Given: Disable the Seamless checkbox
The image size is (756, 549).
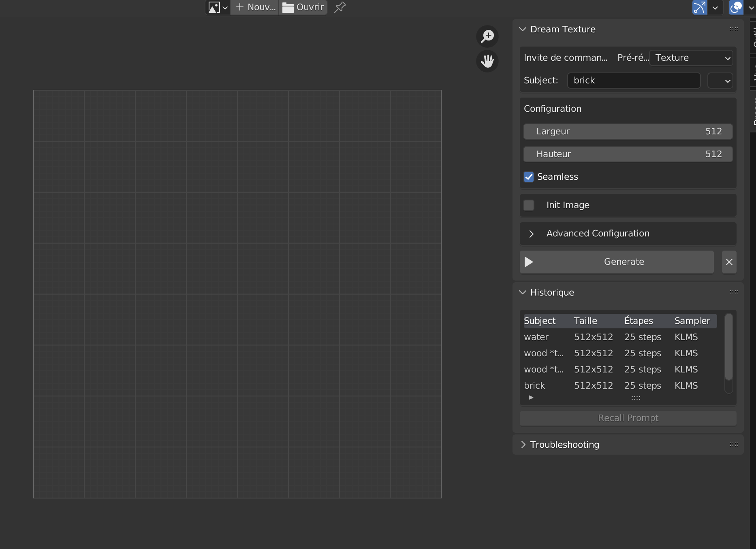Looking at the screenshot, I should click(x=529, y=177).
